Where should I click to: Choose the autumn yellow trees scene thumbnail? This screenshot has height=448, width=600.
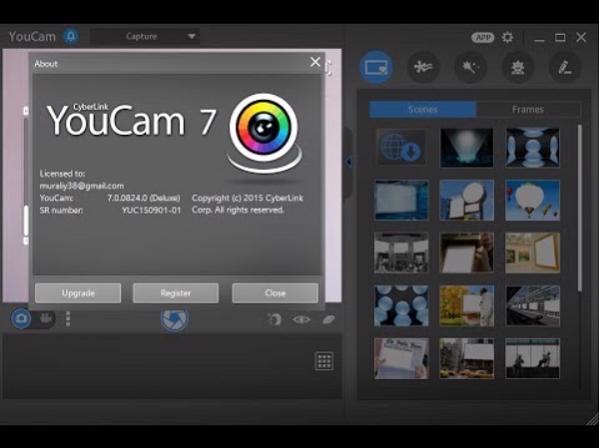(x=466, y=306)
